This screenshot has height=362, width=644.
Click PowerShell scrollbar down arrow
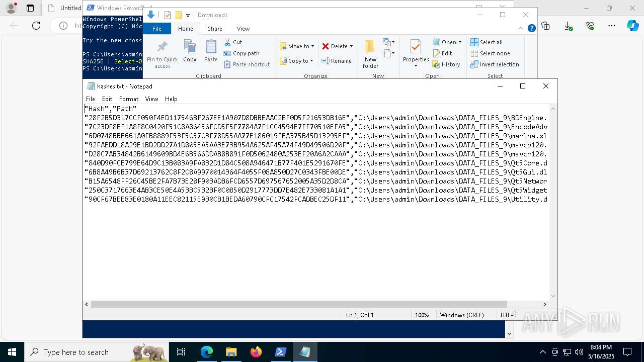(509, 333)
